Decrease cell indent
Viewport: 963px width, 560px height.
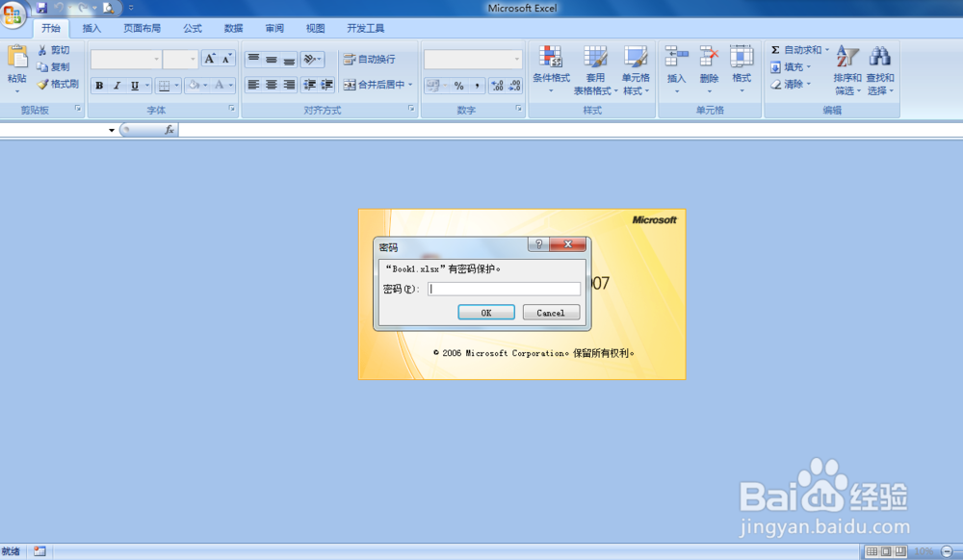coord(309,85)
